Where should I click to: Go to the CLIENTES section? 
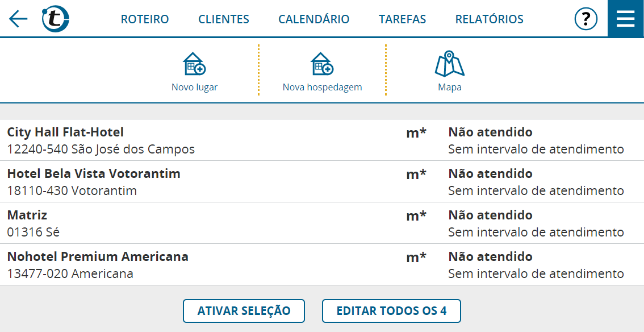click(223, 19)
